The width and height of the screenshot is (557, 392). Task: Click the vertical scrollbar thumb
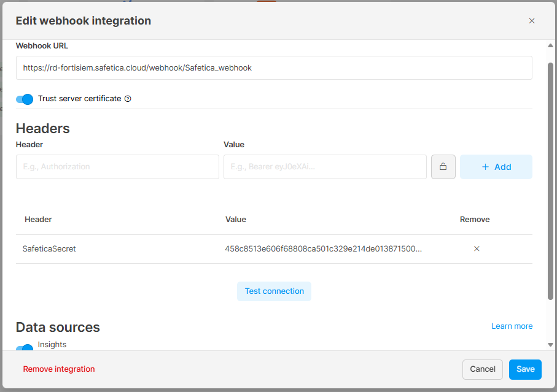550,181
